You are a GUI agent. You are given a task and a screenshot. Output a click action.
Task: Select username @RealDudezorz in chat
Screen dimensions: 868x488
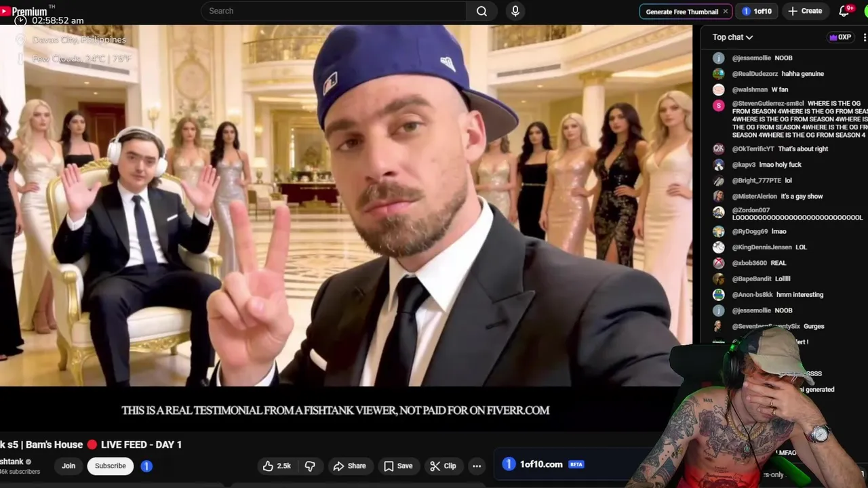[755, 73]
